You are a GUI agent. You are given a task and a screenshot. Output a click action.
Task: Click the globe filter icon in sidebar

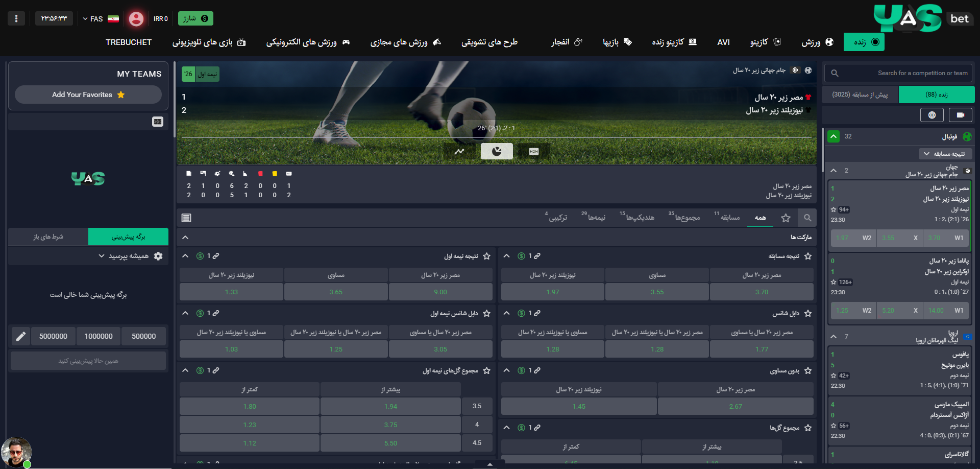point(932,115)
